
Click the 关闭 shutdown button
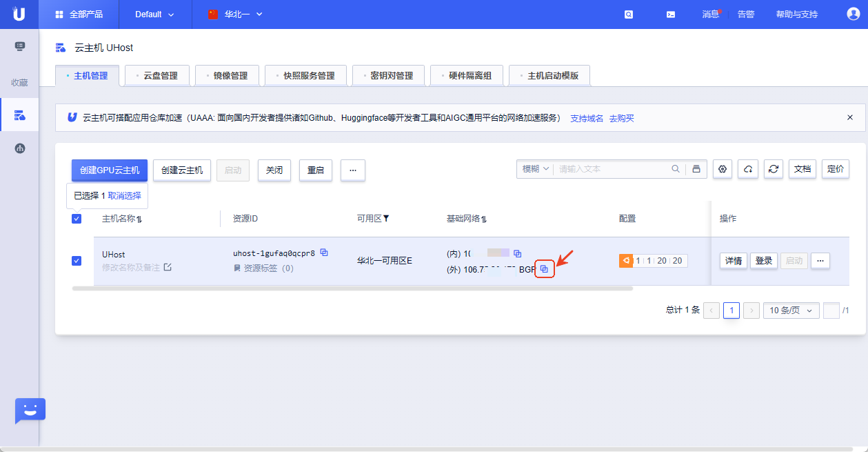click(274, 170)
